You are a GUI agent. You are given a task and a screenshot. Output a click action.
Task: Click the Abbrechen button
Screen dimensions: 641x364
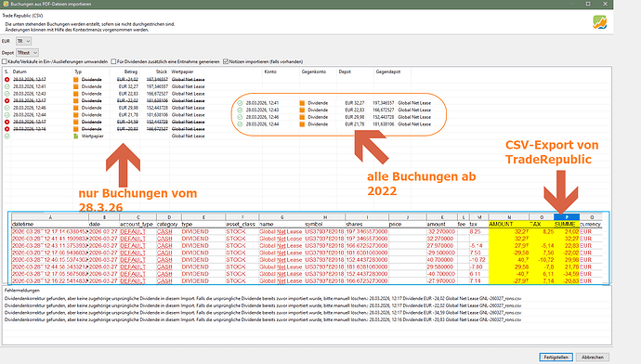(593, 357)
